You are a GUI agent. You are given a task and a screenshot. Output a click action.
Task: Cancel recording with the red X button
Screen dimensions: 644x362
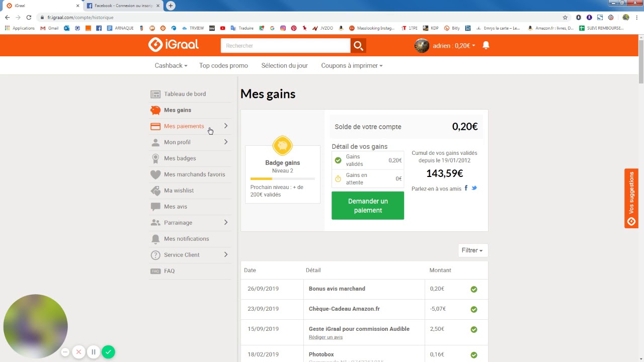78,352
